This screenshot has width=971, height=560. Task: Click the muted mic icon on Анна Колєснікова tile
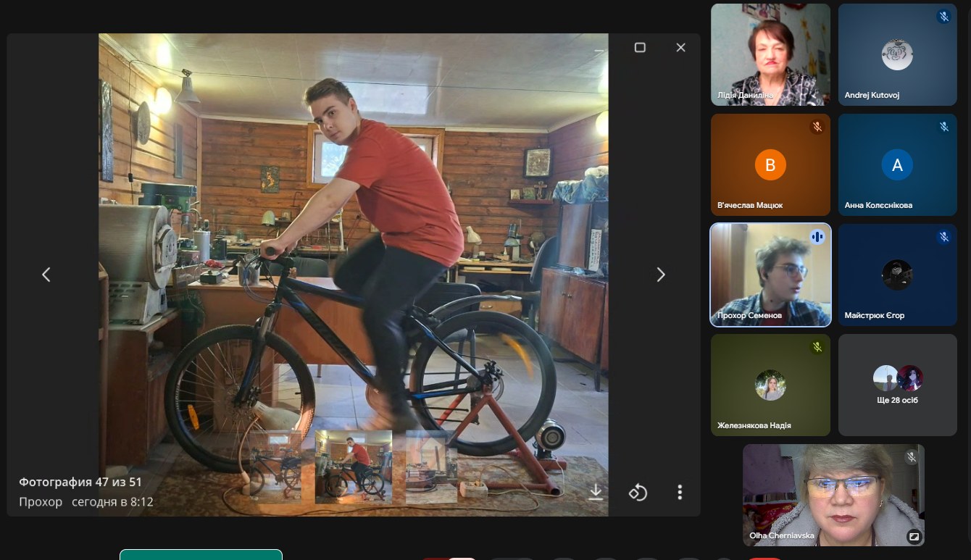point(943,127)
